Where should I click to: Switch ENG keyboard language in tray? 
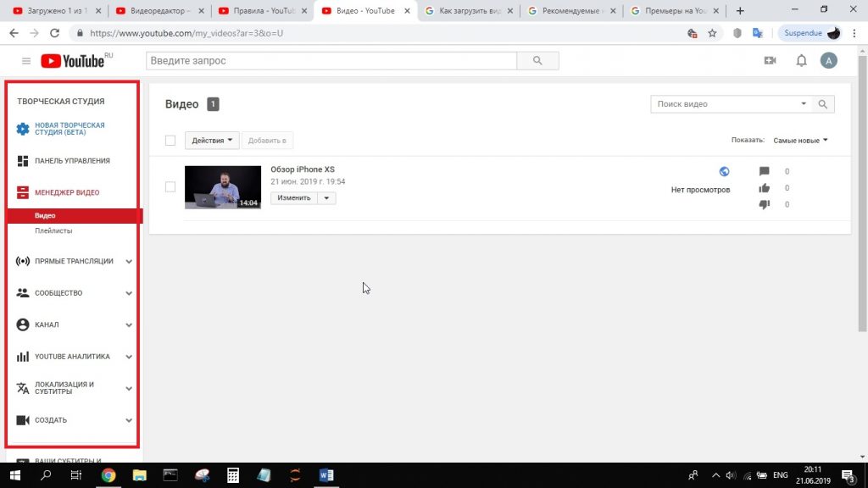[x=781, y=475]
